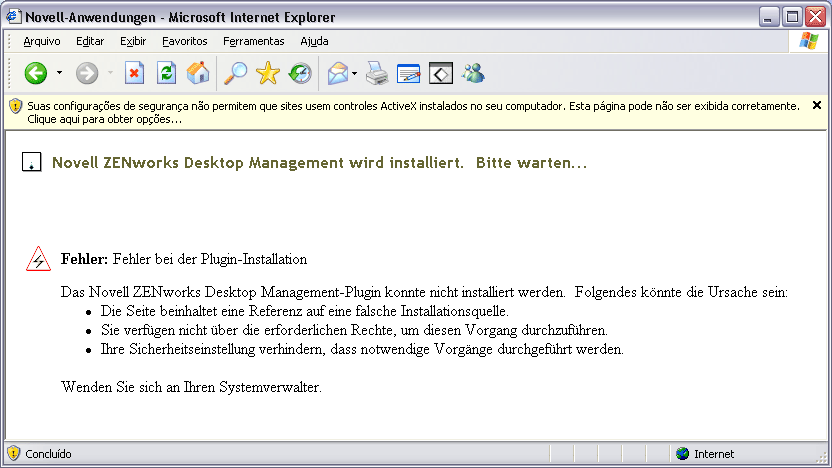Screen dimensions: 832x468
Task: Click the Mail envelope icon
Action: [x=337, y=73]
